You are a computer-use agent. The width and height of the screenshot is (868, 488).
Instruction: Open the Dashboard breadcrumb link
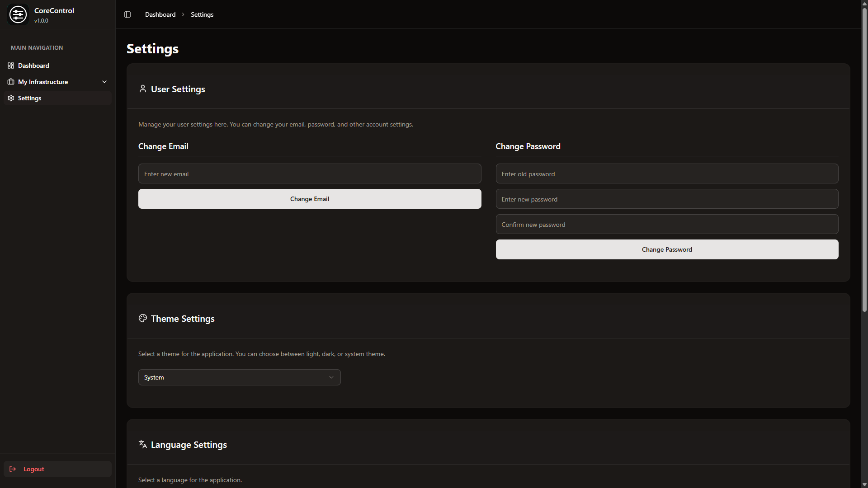160,14
